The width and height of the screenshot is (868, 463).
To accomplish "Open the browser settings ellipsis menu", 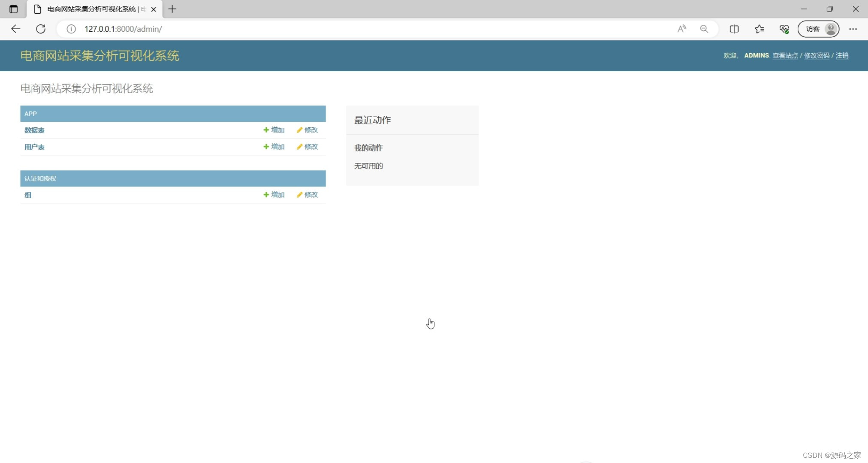I will click(853, 29).
